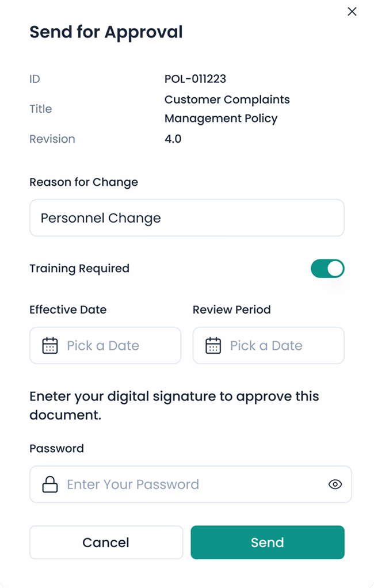The height and width of the screenshot is (588, 374).
Task: Open the Effective Date picker field
Action: tap(105, 345)
